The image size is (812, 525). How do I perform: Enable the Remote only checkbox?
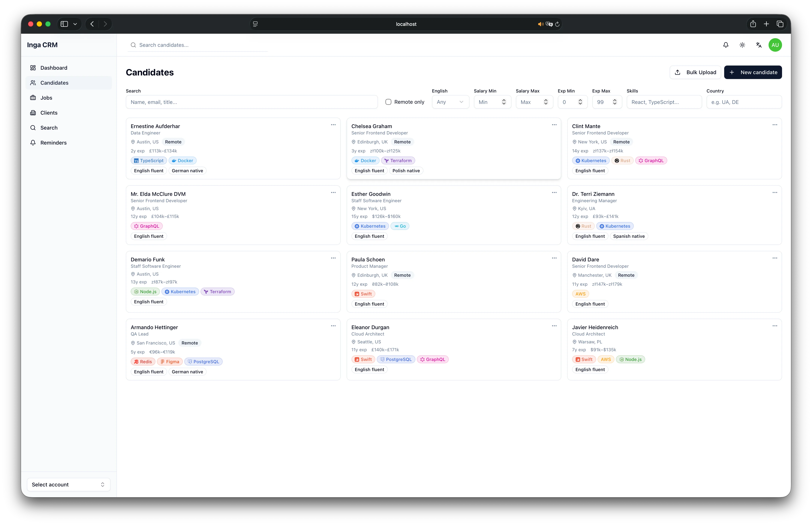coord(388,102)
